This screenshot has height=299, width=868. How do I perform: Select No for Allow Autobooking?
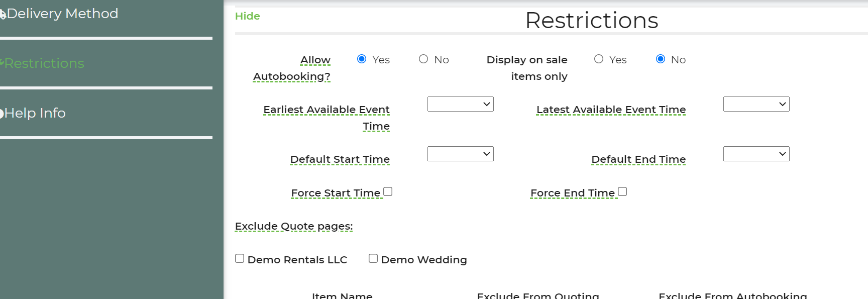pyautogui.click(x=423, y=59)
